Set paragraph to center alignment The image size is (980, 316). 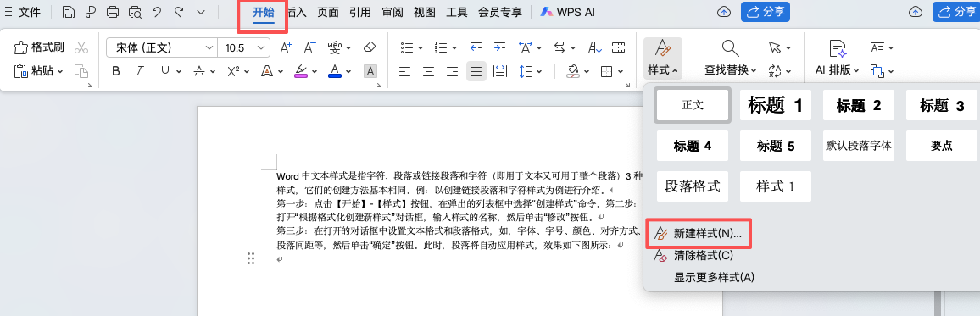(428, 71)
